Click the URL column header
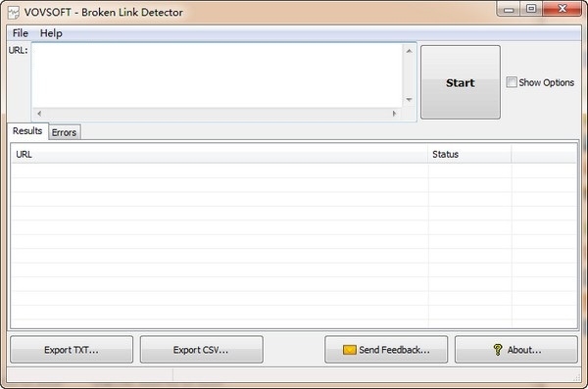The image size is (588, 389). (x=220, y=154)
